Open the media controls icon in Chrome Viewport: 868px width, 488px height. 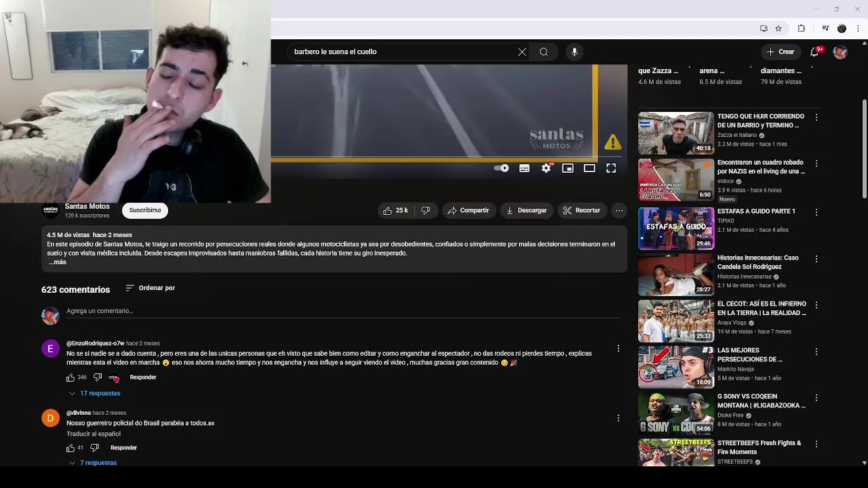point(825,28)
